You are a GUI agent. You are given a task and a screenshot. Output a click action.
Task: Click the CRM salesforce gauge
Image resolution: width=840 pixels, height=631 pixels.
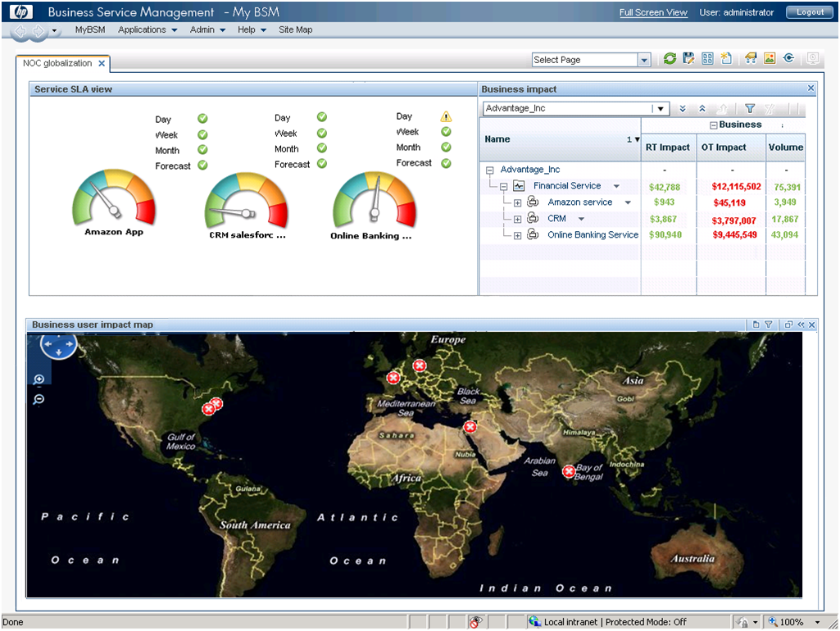[246, 201]
